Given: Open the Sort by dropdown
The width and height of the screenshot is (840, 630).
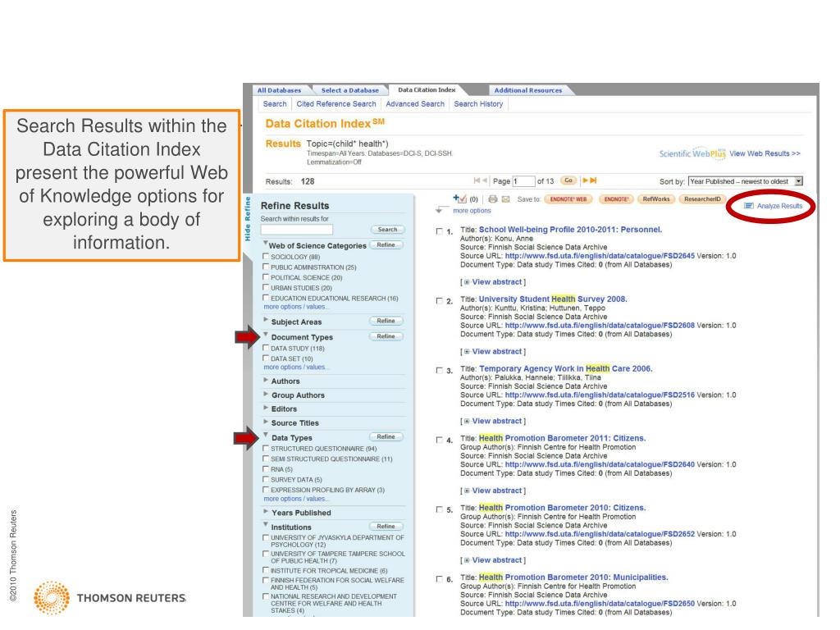Looking at the screenshot, I should [x=745, y=181].
